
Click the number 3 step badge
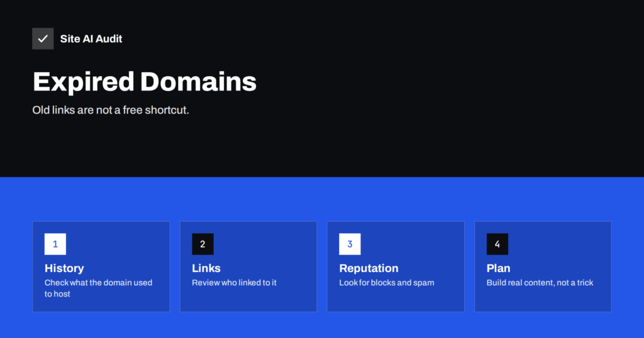tap(350, 244)
